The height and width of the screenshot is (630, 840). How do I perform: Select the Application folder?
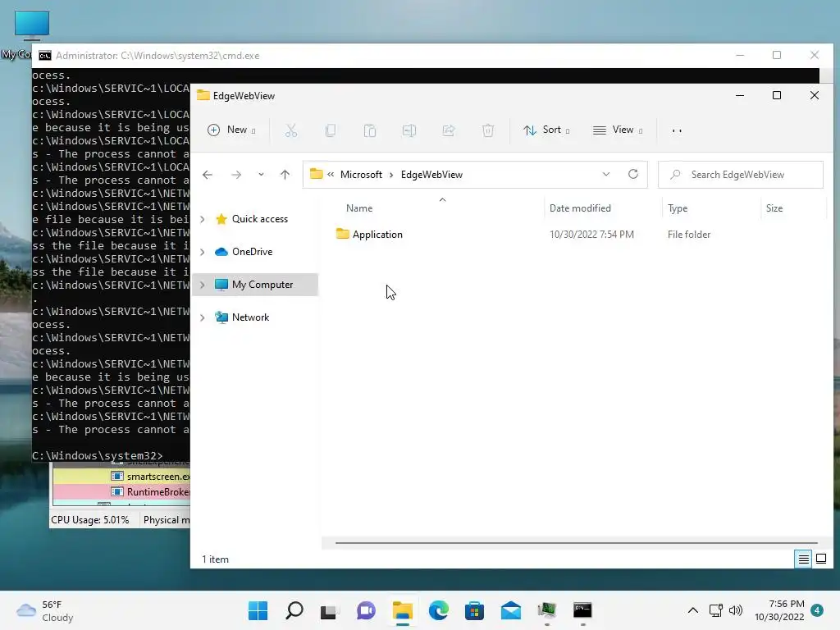pos(377,235)
